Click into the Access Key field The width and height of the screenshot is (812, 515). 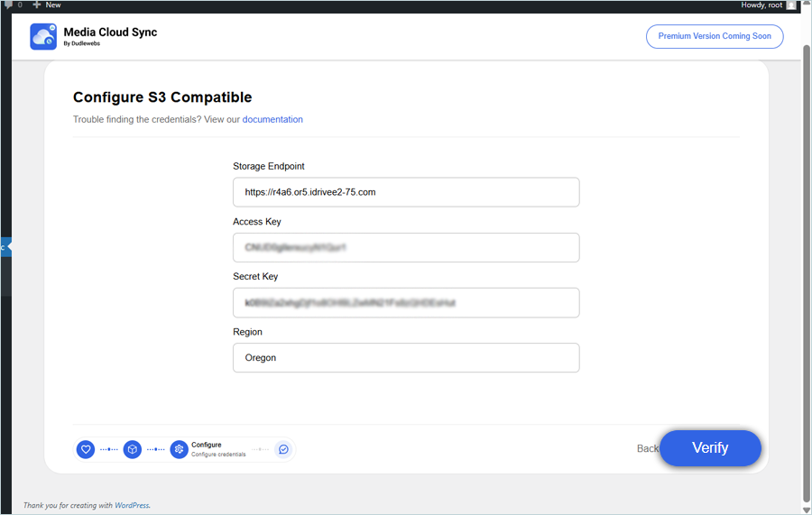click(406, 247)
